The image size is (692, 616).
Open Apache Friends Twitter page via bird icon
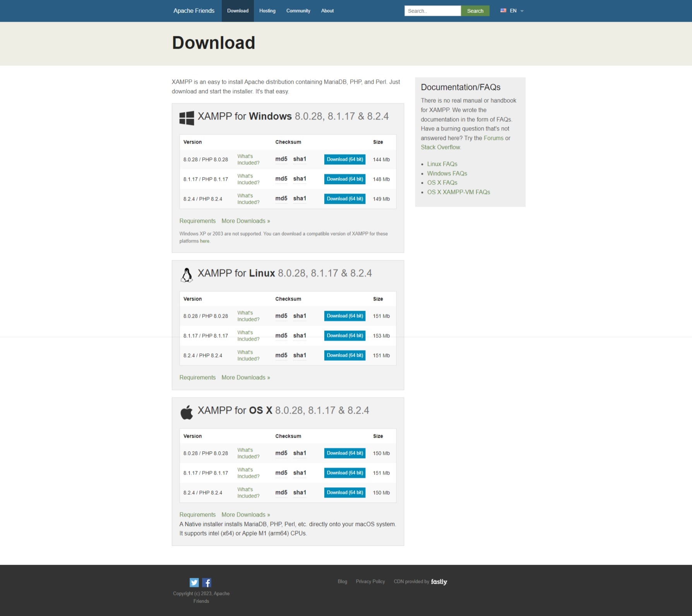tap(194, 582)
